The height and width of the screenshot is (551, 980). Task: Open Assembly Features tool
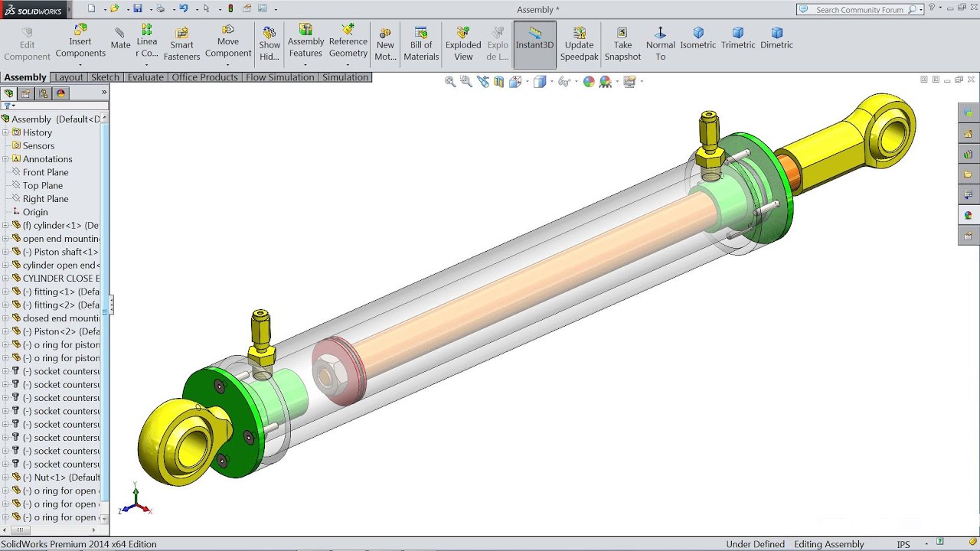(305, 41)
